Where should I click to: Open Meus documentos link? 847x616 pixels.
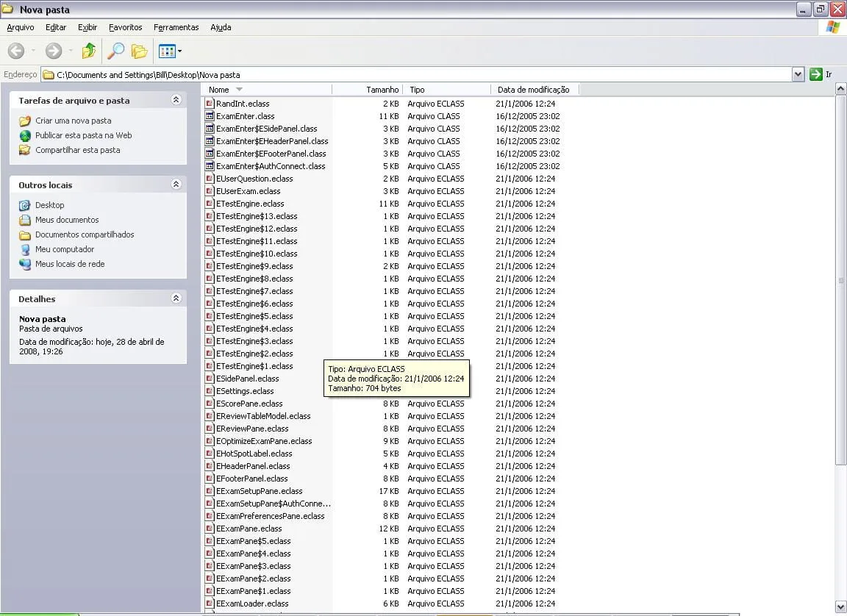(x=67, y=220)
